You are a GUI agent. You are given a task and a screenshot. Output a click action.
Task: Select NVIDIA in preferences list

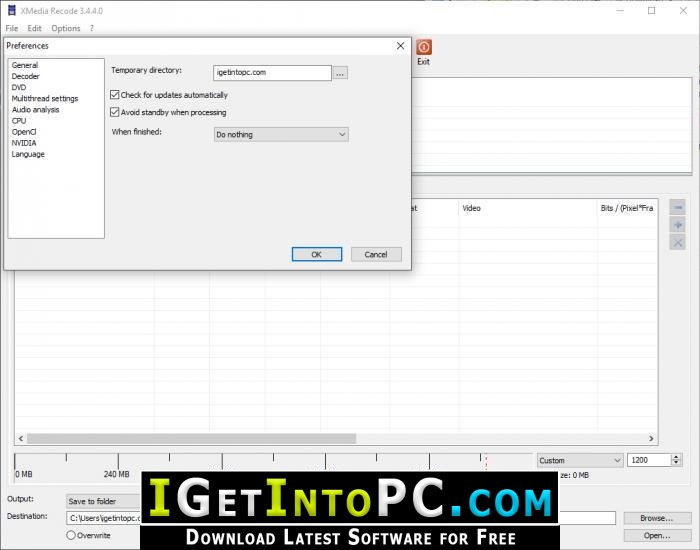[24, 143]
